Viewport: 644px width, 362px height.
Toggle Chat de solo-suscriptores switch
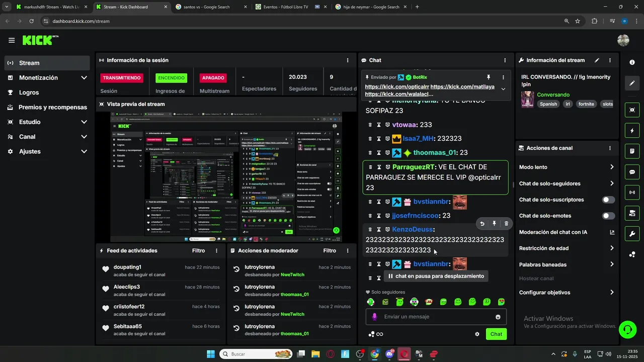(608, 200)
